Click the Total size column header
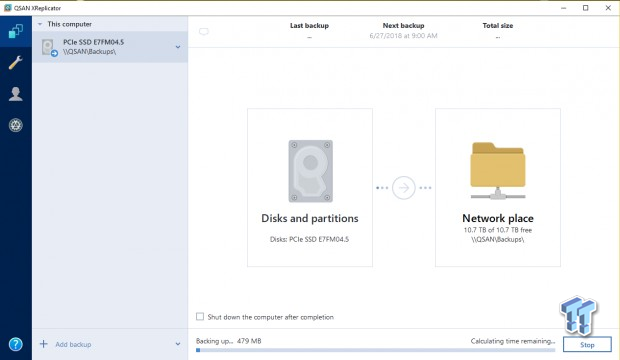 click(x=498, y=26)
